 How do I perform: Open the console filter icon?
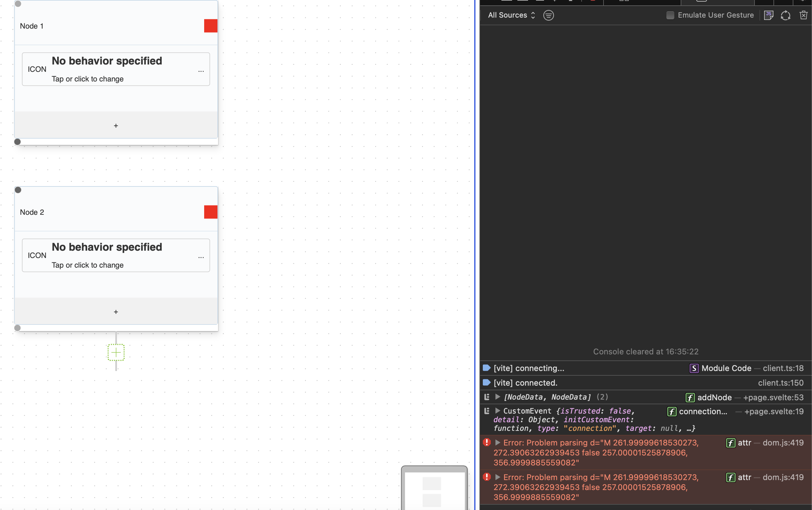[x=548, y=15]
